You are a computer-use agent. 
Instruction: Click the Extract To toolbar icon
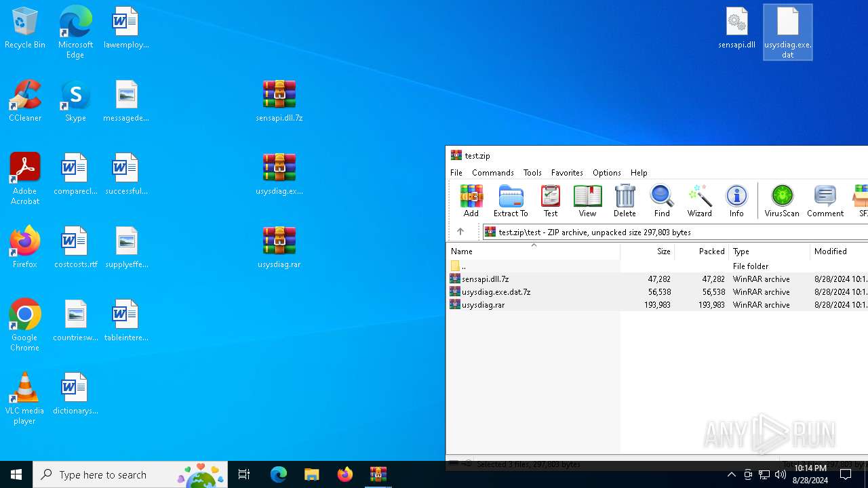pyautogui.click(x=511, y=201)
